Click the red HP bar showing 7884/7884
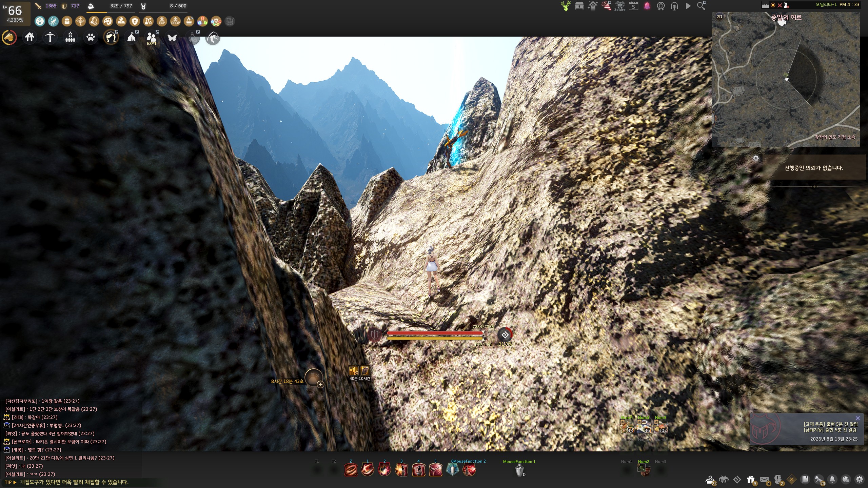 (435, 333)
